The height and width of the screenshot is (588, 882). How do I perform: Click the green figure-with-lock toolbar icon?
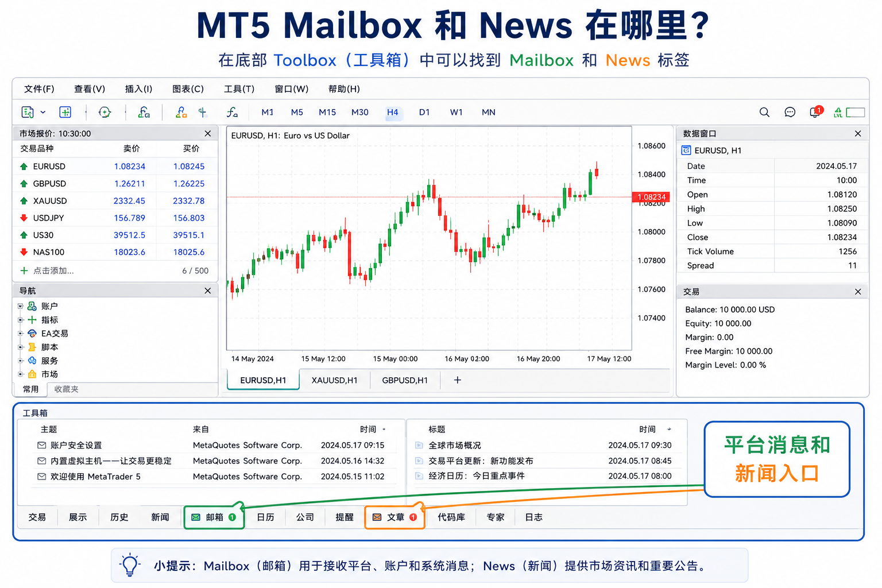coord(144,113)
